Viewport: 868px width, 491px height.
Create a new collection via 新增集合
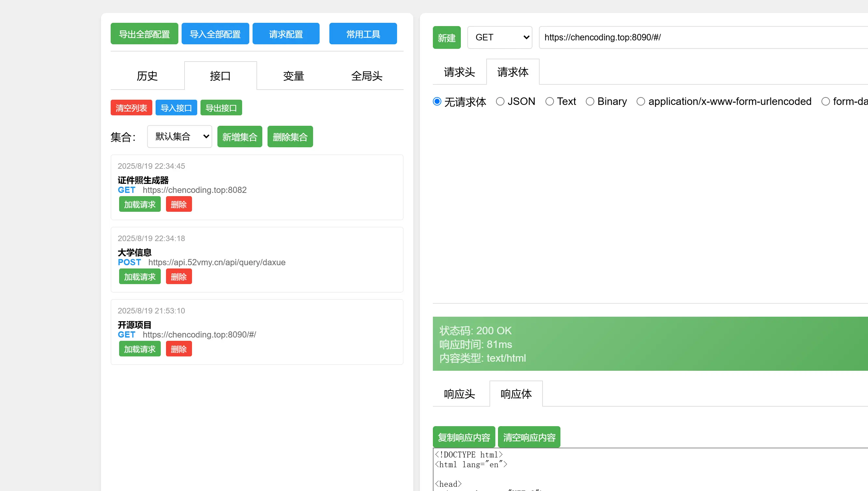click(240, 136)
